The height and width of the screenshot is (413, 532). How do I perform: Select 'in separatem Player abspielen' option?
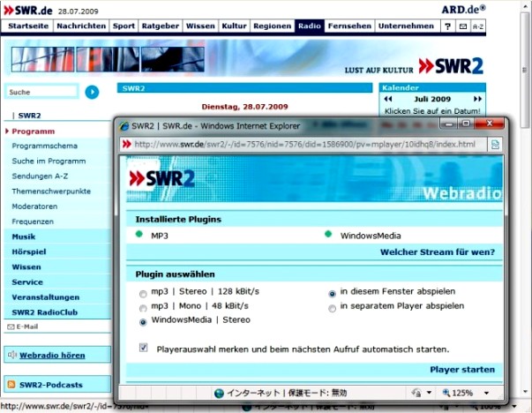click(x=332, y=308)
